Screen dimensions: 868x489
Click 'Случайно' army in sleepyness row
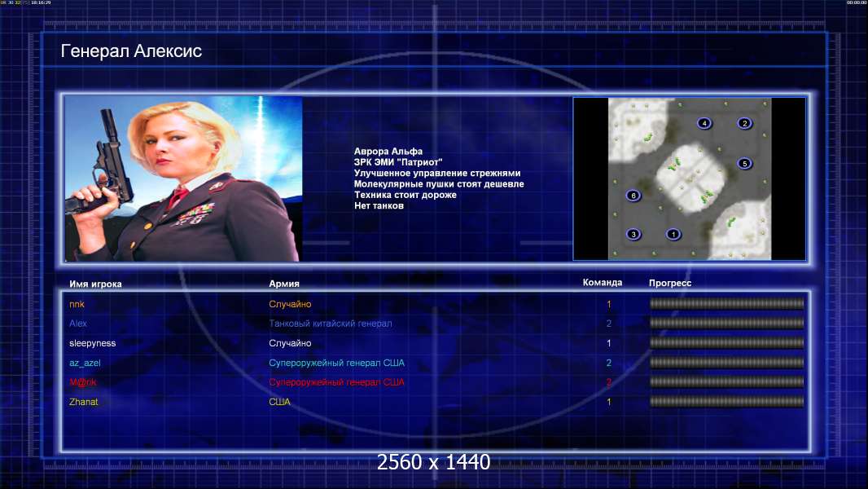(x=290, y=343)
